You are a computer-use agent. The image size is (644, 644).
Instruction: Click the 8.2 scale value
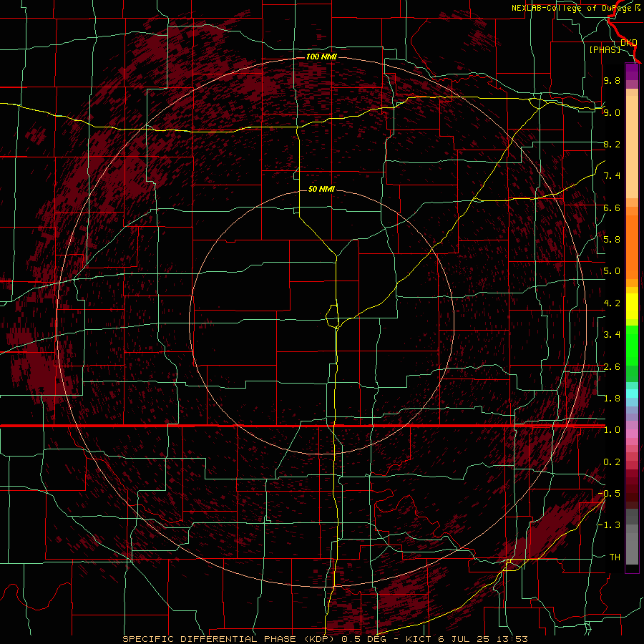click(x=612, y=144)
